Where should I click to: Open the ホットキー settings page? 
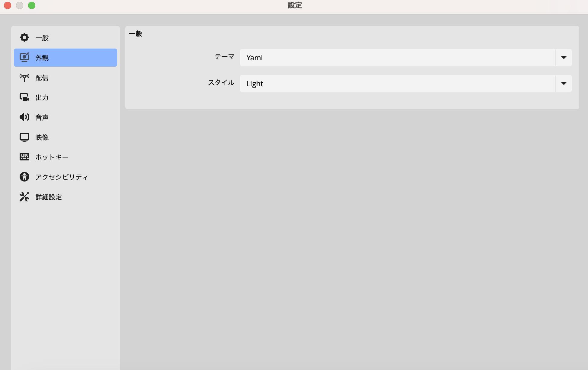66,157
